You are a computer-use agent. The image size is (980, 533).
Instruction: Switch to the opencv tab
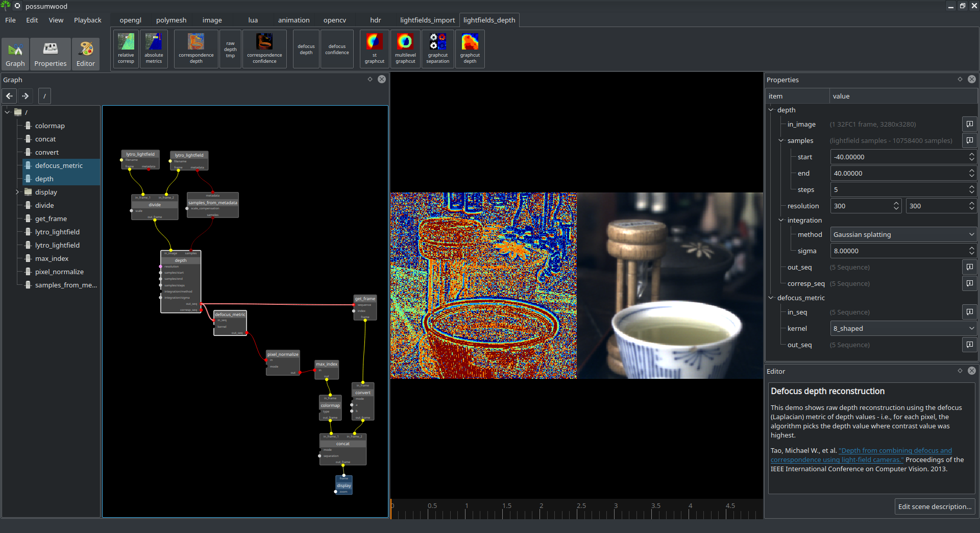(335, 20)
